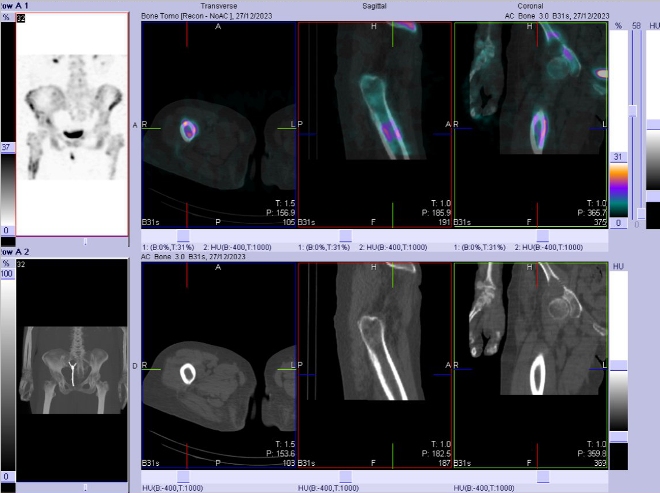Viewport: 660px width, 493px height.
Task: Click the Transverse column header
Action: (218, 6)
